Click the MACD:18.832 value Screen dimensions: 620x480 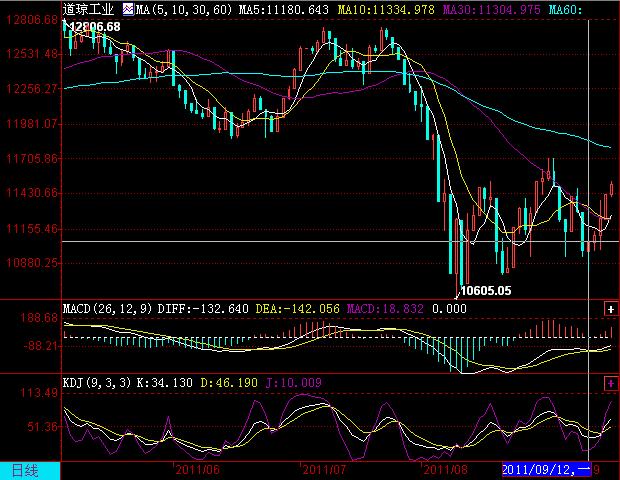pyautogui.click(x=385, y=308)
